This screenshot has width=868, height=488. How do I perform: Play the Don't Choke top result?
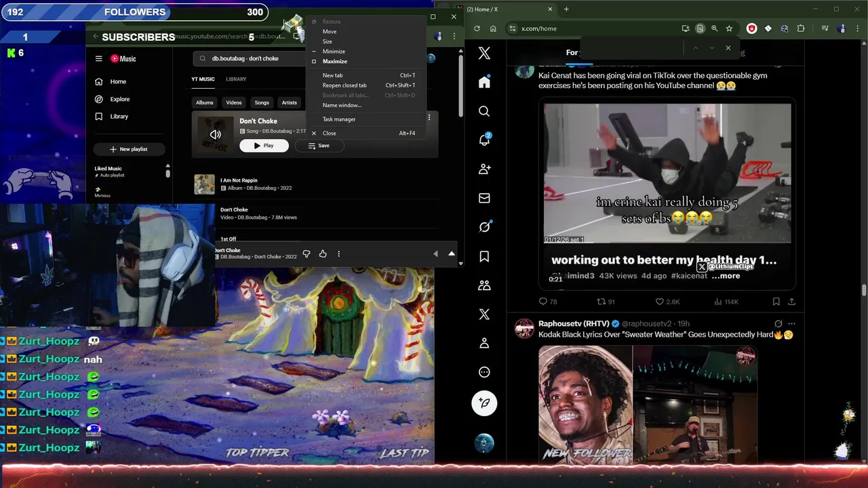click(264, 146)
